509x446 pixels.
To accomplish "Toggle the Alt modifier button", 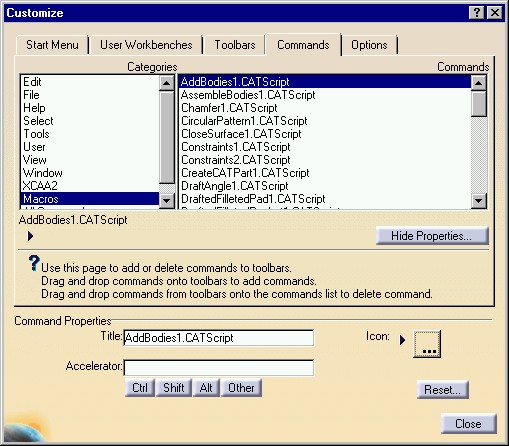I will coord(206,388).
